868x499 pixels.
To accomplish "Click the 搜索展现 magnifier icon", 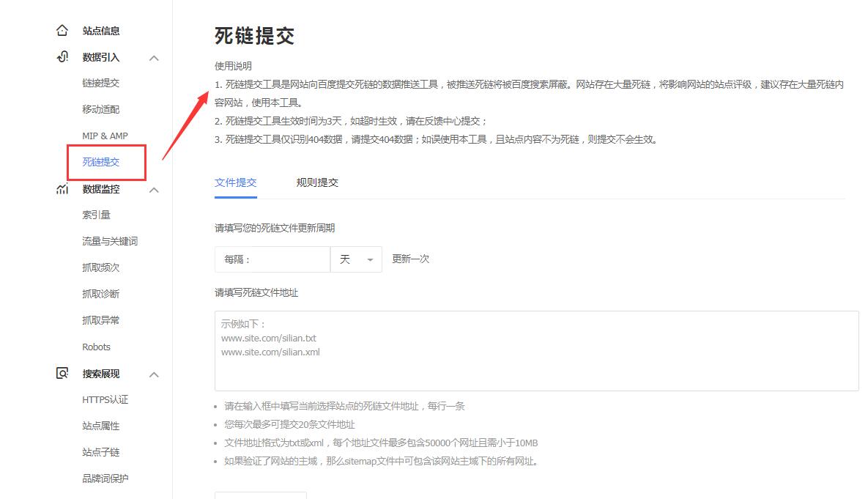I will [x=62, y=373].
